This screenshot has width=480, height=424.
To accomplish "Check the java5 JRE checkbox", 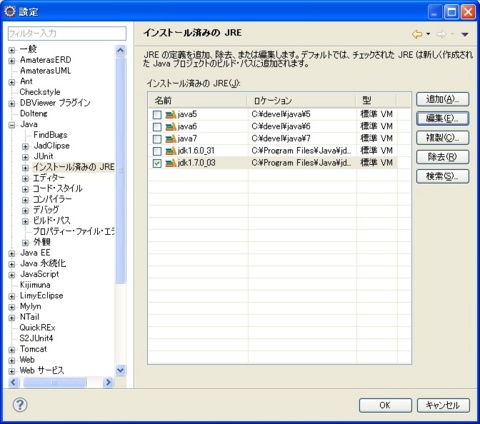I will click(x=157, y=115).
